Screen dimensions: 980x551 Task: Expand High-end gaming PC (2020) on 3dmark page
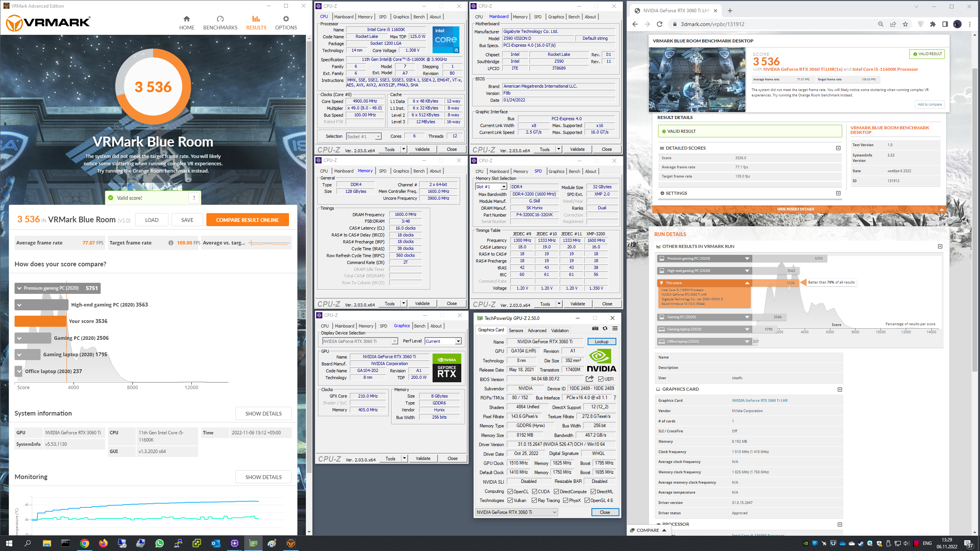[747, 271]
